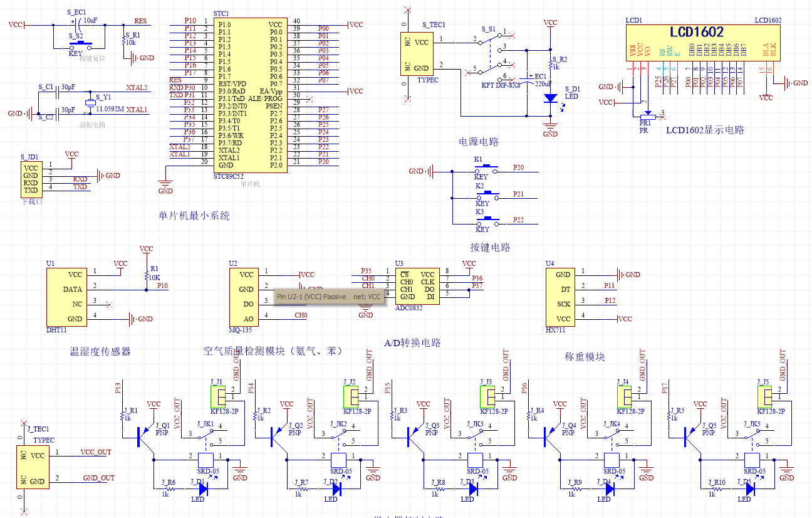Click the K3 push-button key
Image resolution: width=812 pixels, height=518 pixels.
[487, 222]
